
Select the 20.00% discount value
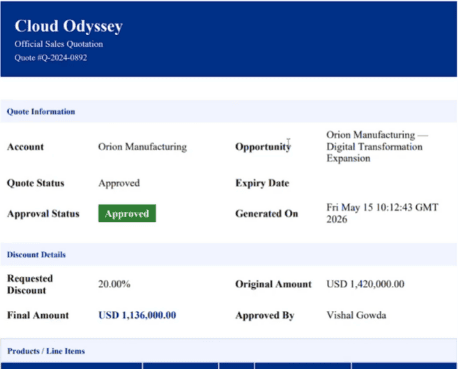coord(114,284)
